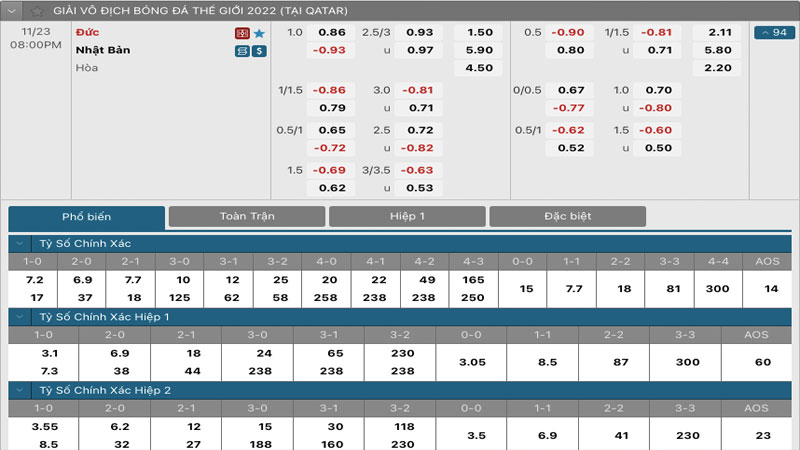Click the blue star next to Đức
Screen dimensions: 800x450
coord(259,33)
